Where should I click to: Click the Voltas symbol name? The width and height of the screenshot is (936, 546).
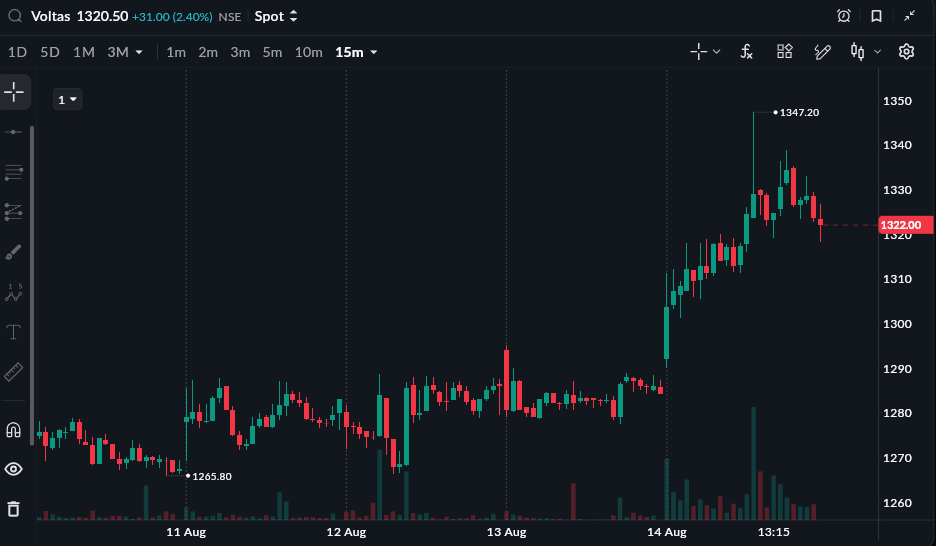coord(51,16)
